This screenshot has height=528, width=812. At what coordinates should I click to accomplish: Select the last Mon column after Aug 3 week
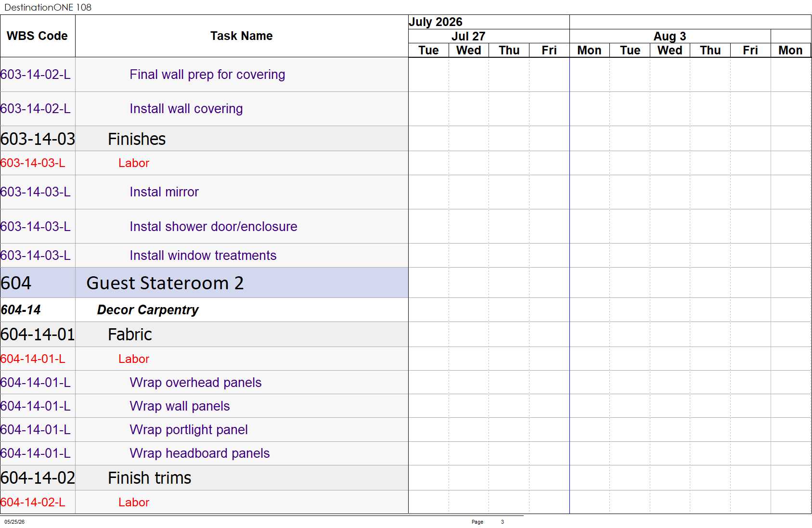(790, 51)
